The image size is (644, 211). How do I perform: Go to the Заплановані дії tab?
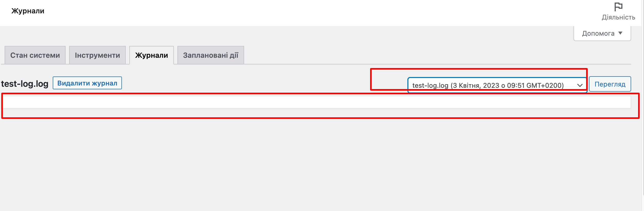(x=211, y=55)
